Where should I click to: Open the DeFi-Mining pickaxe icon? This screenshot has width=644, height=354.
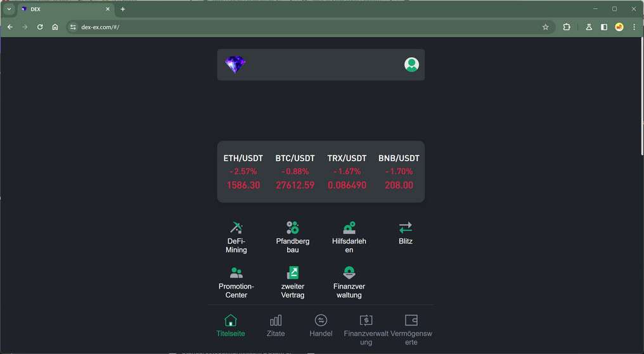tap(236, 227)
